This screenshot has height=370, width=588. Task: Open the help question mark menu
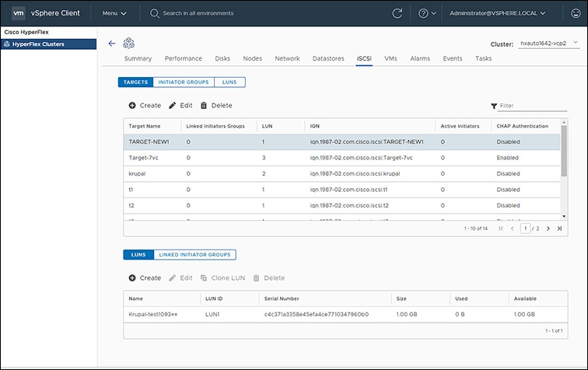427,13
